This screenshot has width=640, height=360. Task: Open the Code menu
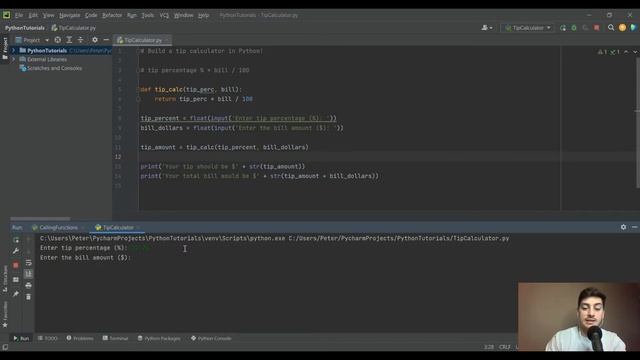pos(91,15)
